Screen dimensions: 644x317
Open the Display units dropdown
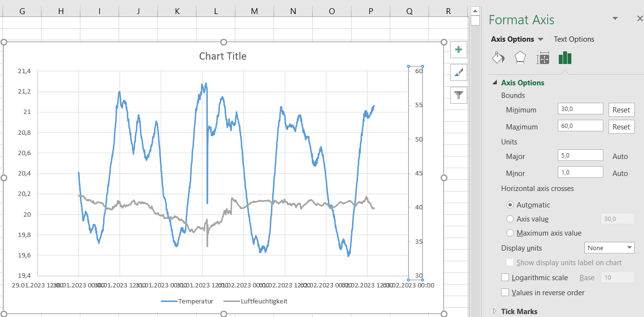tap(610, 248)
